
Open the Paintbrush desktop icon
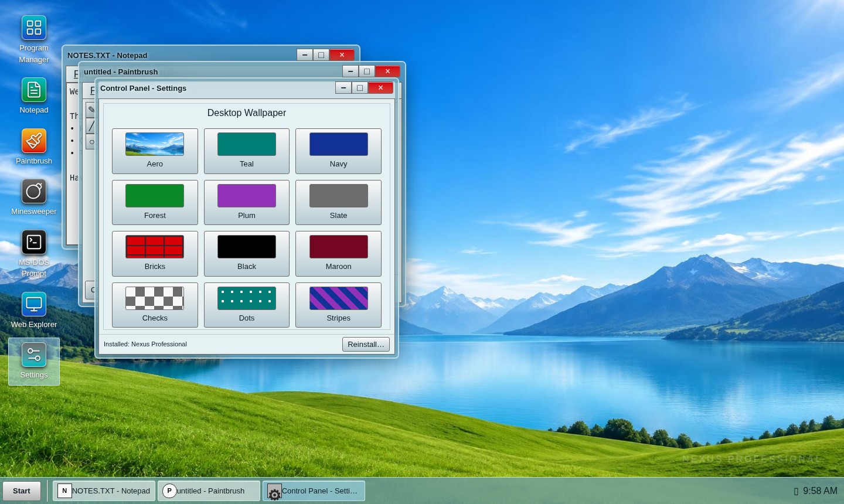(34, 147)
